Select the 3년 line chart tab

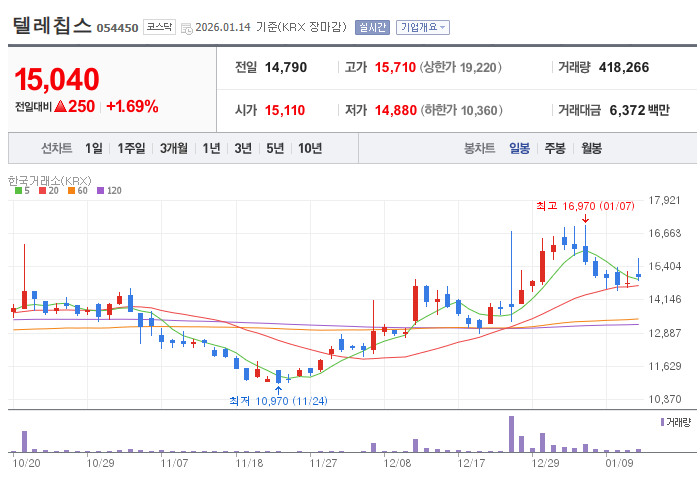pos(243,148)
